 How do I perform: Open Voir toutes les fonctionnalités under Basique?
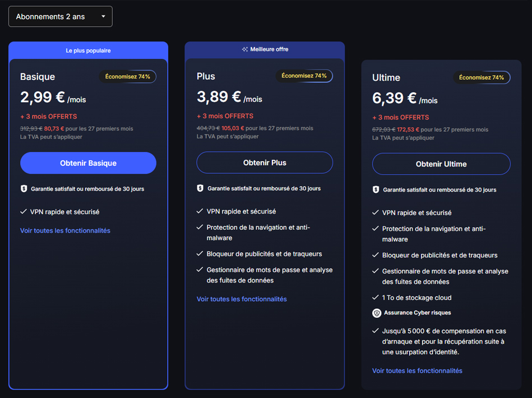click(65, 230)
